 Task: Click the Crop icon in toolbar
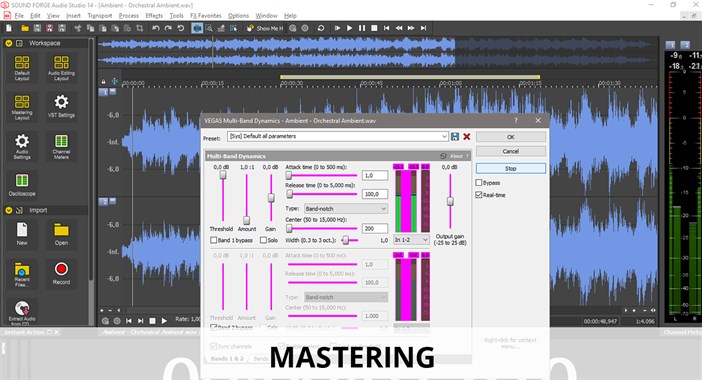(140, 28)
